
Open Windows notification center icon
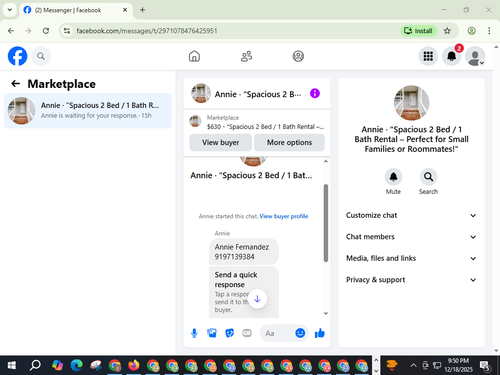(485, 366)
